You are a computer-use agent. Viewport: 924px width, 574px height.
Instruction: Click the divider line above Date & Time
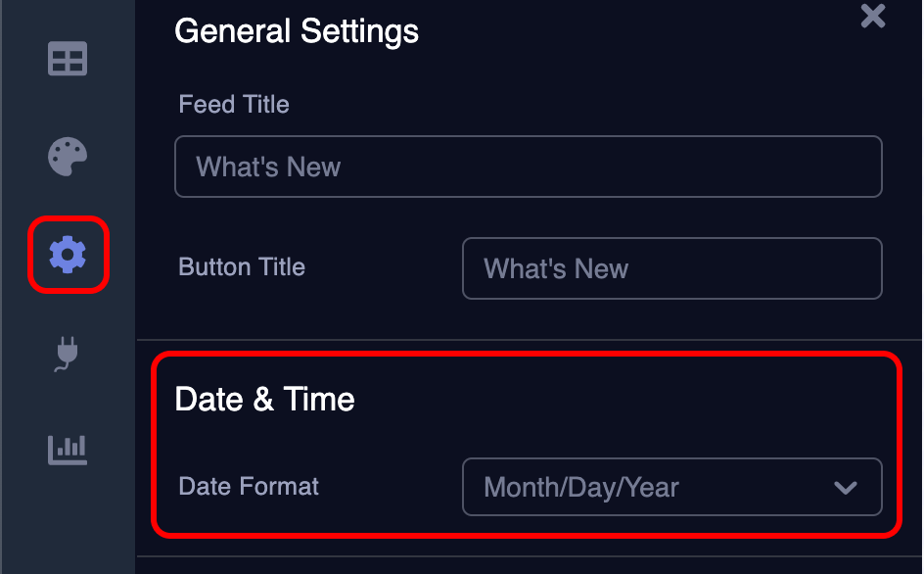click(530, 340)
